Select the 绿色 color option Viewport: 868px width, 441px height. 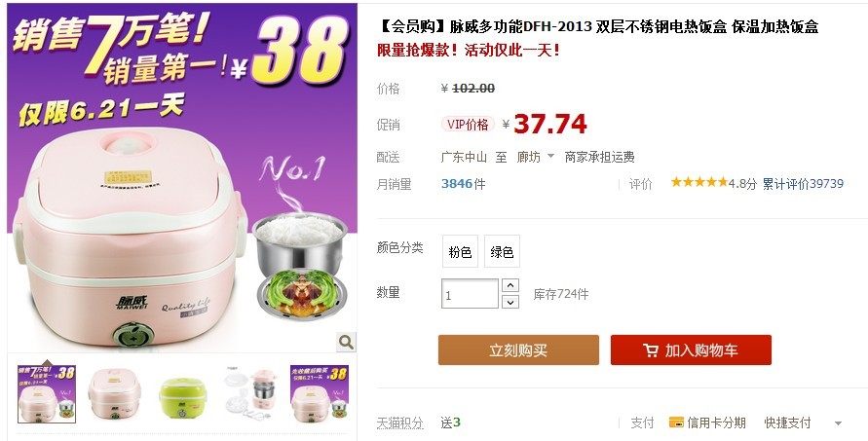click(502, 252)
